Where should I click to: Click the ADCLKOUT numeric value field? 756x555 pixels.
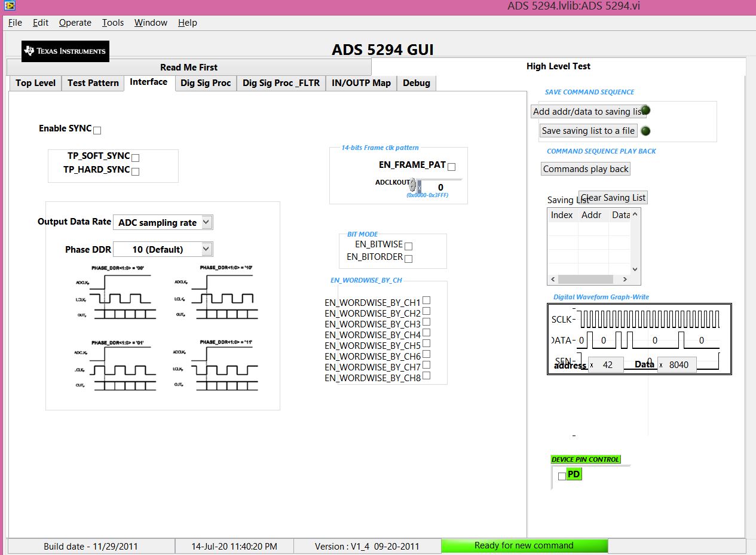tap(442, 188)
